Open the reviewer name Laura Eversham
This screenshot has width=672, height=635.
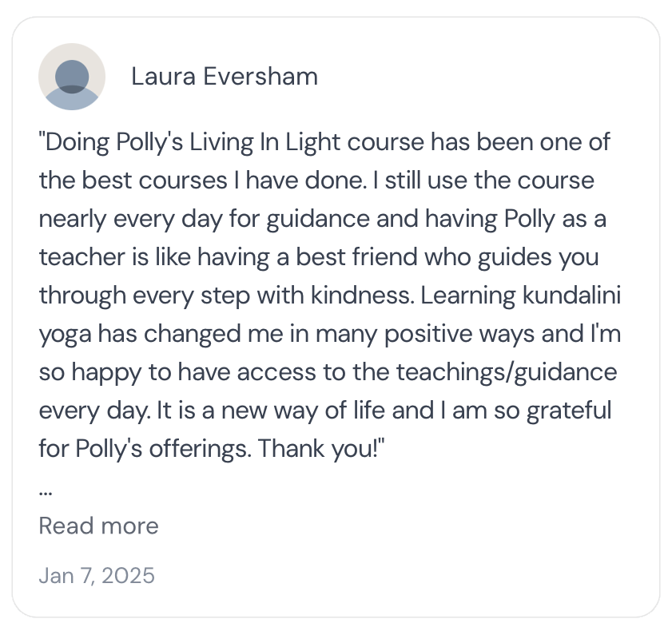pyautogui.click(x=225, y=77)
